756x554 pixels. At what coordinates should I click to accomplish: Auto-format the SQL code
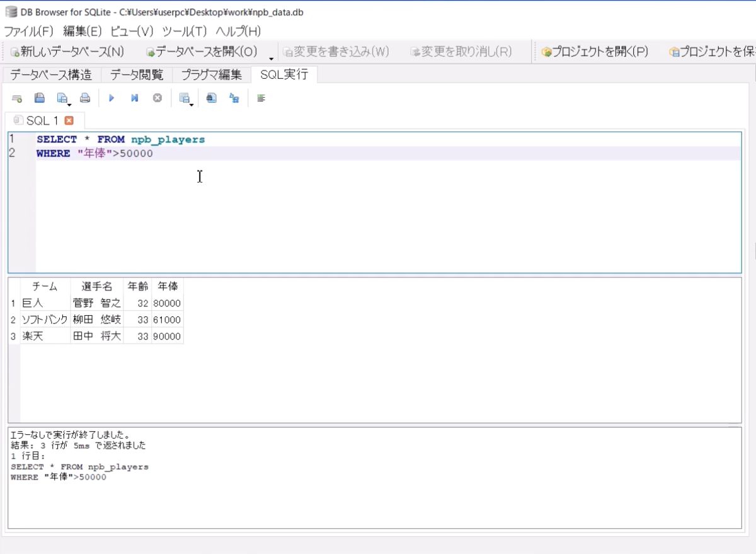(261, 98)
